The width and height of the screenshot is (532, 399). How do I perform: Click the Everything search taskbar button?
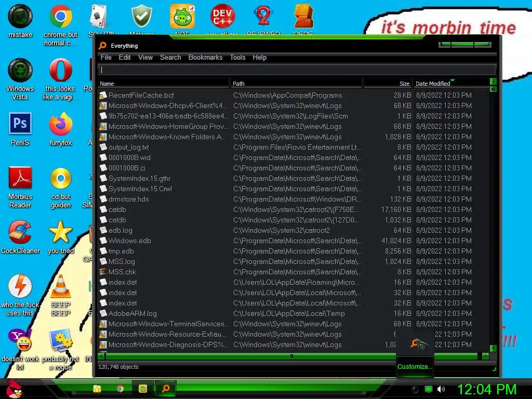[x=166, y=389]
